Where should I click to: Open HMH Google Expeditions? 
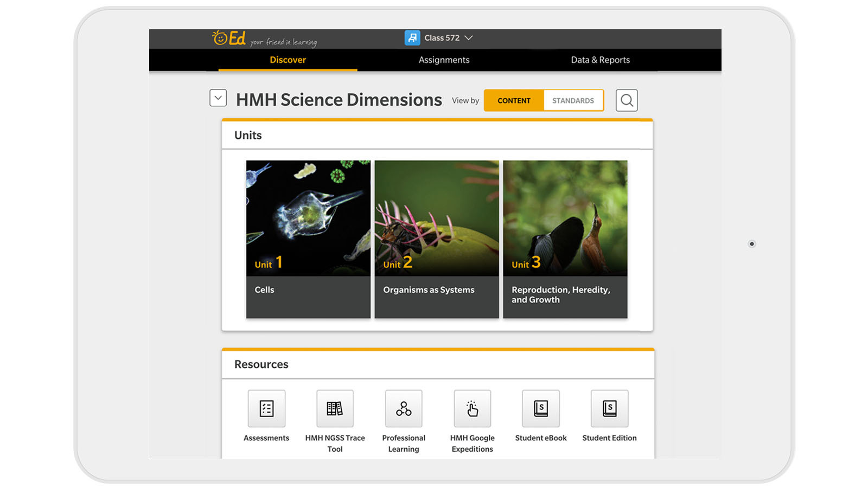(471, 408)
